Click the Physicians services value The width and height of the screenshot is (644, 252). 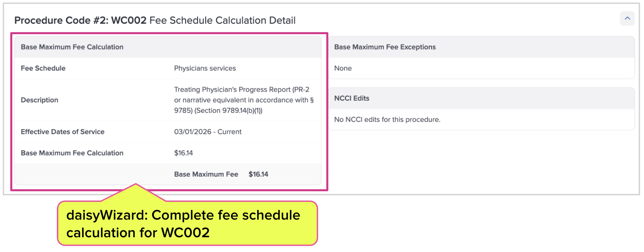pos(205,68)
